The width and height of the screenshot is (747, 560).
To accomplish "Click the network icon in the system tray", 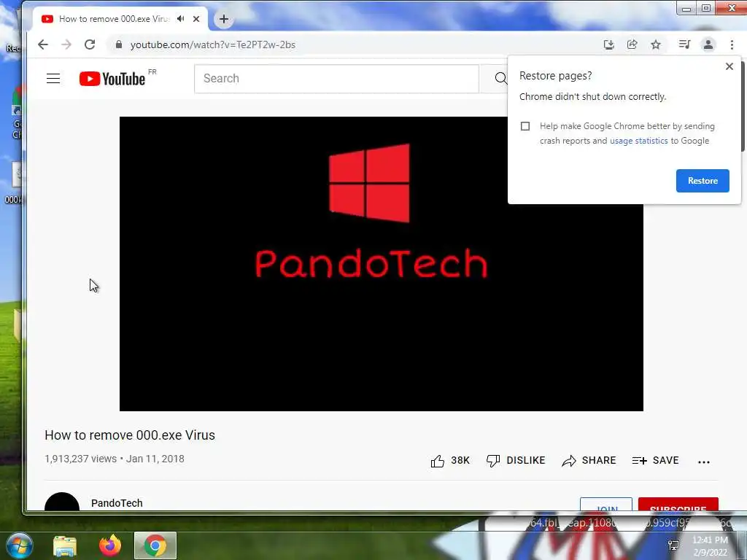I will (673, 545).
